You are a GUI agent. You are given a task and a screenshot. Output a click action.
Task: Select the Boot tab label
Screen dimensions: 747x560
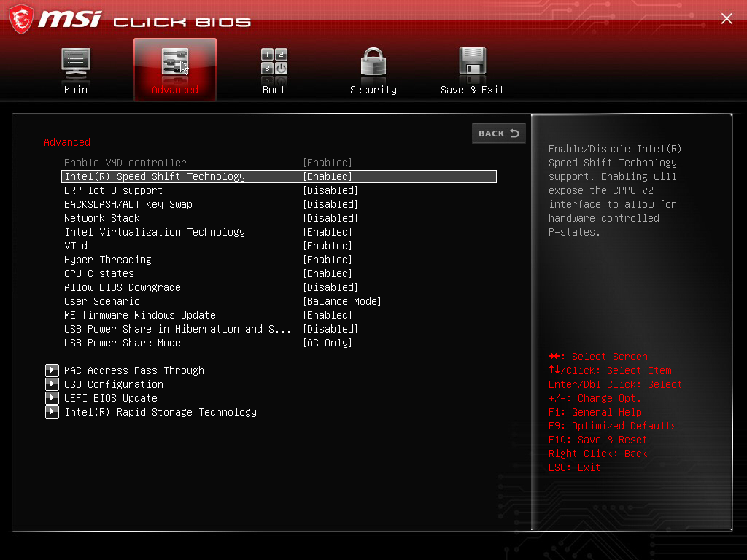click(274, 90)
